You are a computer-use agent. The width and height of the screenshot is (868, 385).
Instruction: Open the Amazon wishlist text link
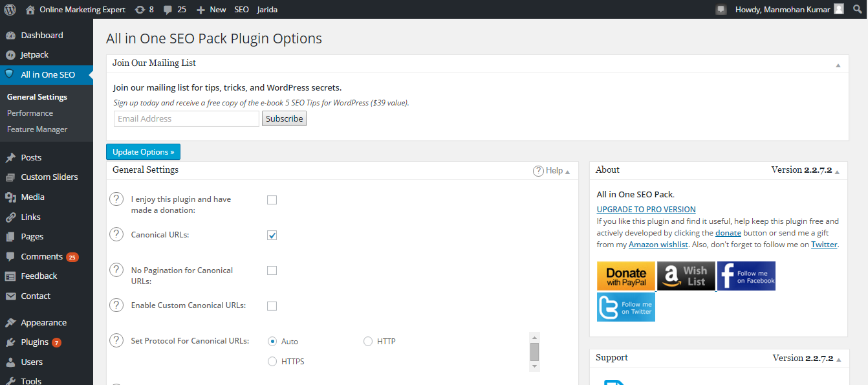point(658,245)
